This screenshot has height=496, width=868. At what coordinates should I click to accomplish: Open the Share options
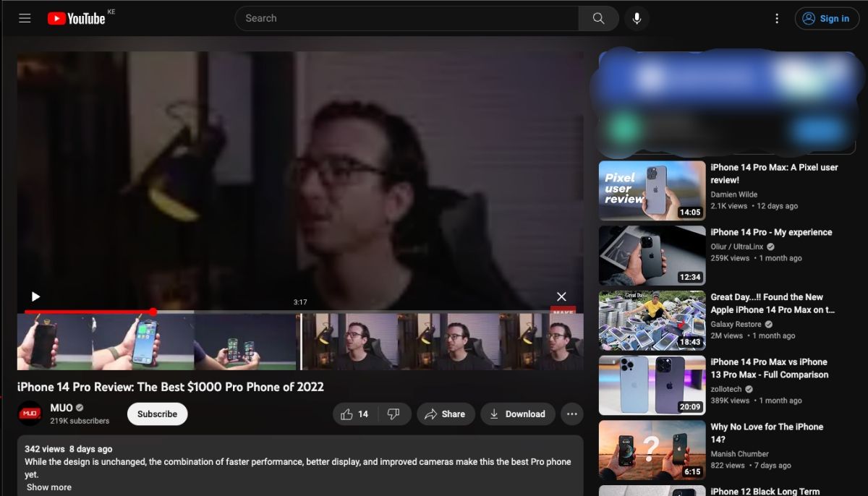446,414
